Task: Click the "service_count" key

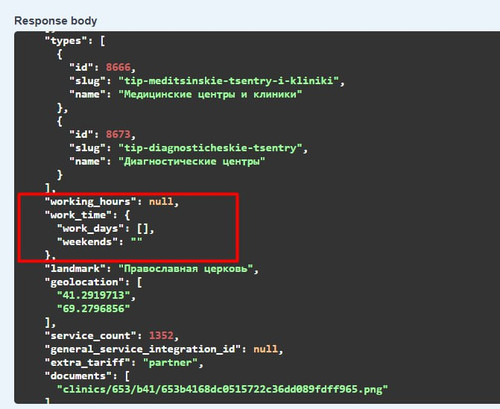Action: click(91, 336)
